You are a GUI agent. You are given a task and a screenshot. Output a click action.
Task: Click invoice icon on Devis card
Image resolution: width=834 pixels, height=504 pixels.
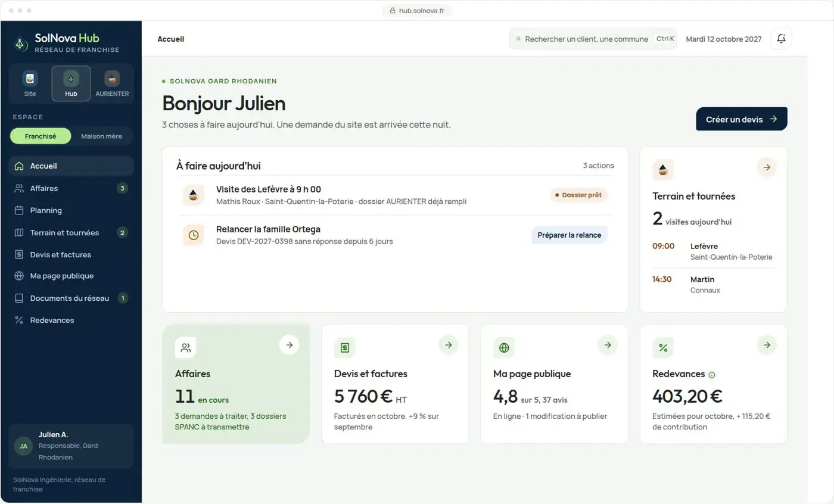(344, 347)
